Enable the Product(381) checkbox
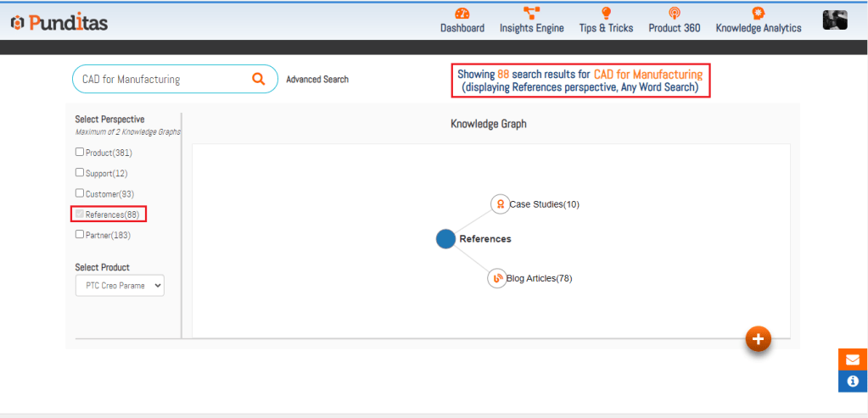 pyautogui.click(x=80, y=153)
